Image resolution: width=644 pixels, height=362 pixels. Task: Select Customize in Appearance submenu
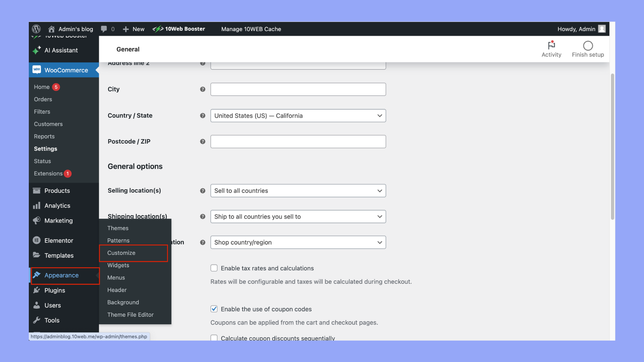[121, 253]
